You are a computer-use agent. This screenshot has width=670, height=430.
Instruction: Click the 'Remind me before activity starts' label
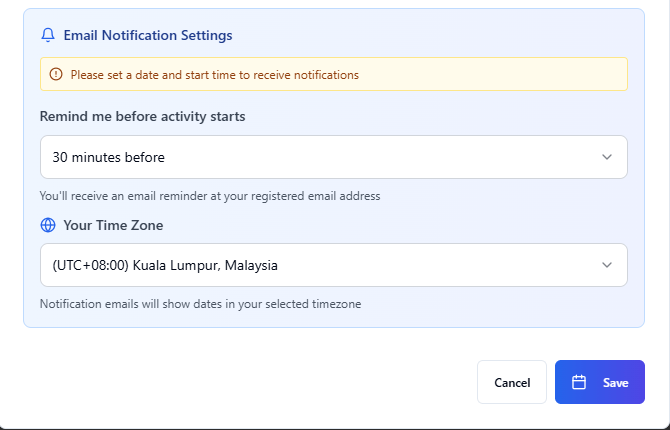[142, 116]
